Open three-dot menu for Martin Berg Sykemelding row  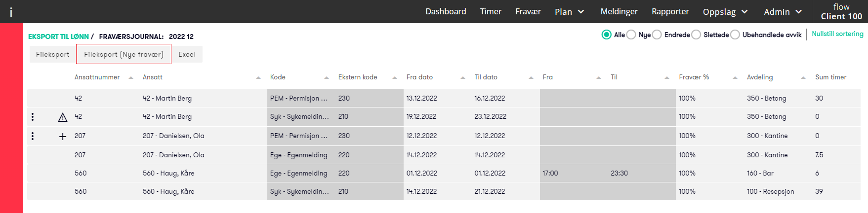(x=33, y=117)
